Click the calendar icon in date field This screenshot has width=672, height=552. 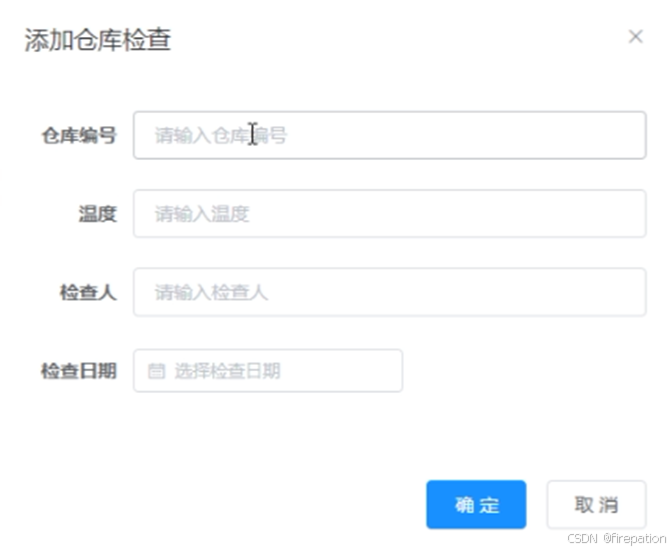(x=156, y=371)
